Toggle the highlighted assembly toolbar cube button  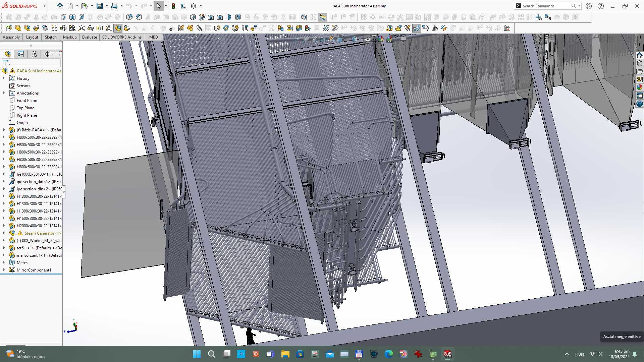pos(118,28)
